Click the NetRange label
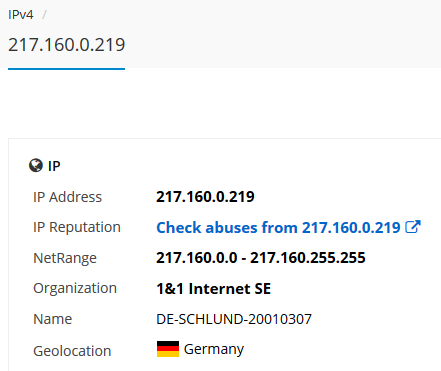Viewport: 441px width, 371px height. pos(65,258)
